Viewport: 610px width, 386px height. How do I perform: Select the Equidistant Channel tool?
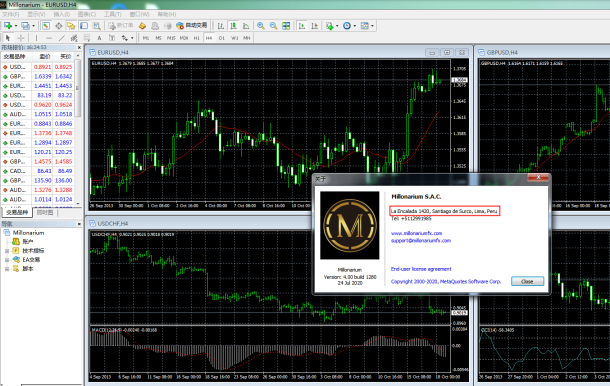[74, 38]
